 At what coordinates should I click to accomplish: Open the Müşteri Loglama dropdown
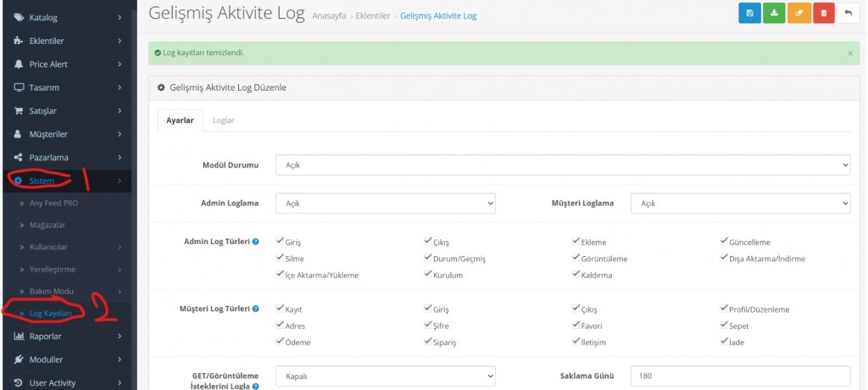pos(740,203)
